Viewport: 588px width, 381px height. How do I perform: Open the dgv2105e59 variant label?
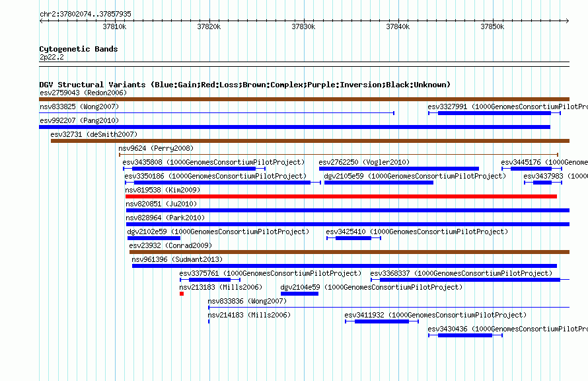pos(415,176)
